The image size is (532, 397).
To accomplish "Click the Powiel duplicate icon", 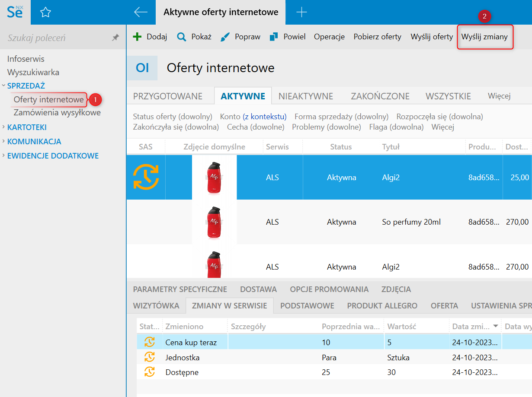I will coord(273,37).
